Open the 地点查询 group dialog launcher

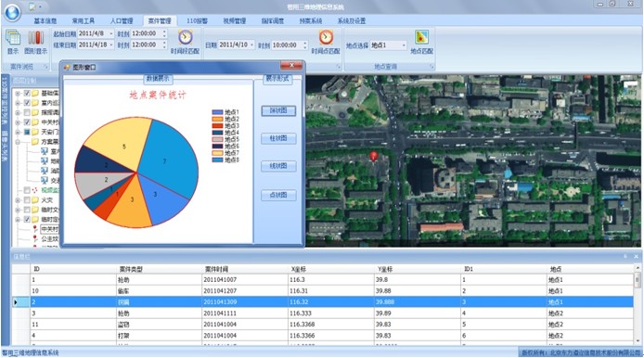(431, 67)
